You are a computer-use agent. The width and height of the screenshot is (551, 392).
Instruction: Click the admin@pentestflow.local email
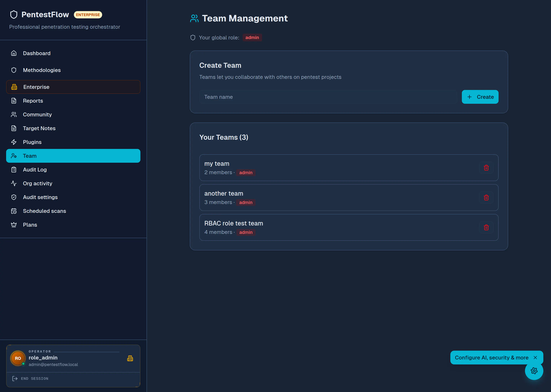click(53, 364)
